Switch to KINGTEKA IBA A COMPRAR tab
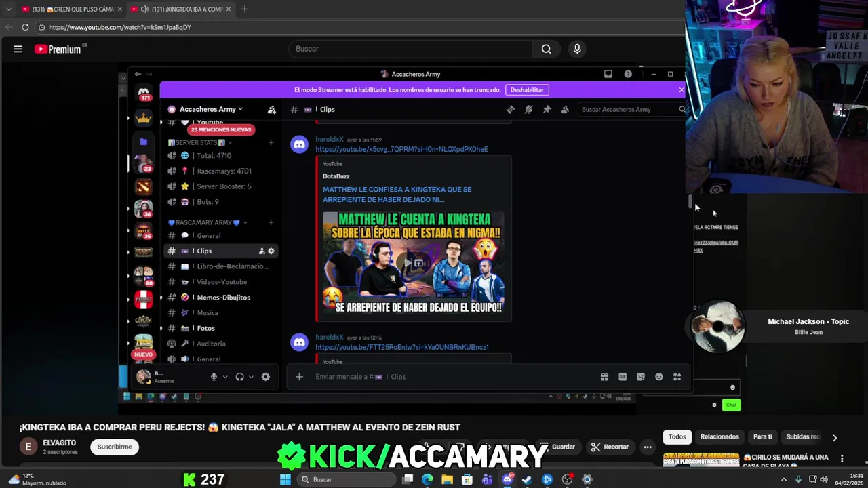The width and height of the screenshot is (868, 488). 181,9
